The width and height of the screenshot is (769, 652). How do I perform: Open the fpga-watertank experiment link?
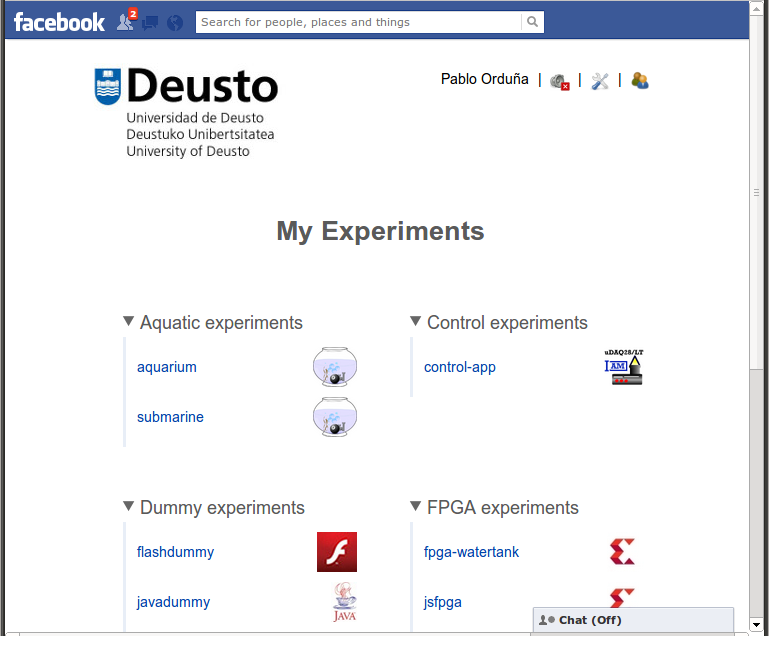tap(471, 552)
